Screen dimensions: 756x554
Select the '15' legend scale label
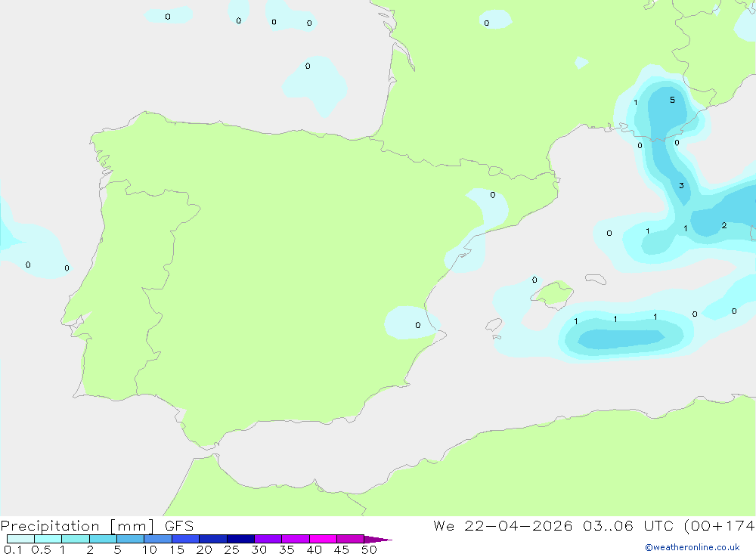pyautogui.click(x=177, y=549)
